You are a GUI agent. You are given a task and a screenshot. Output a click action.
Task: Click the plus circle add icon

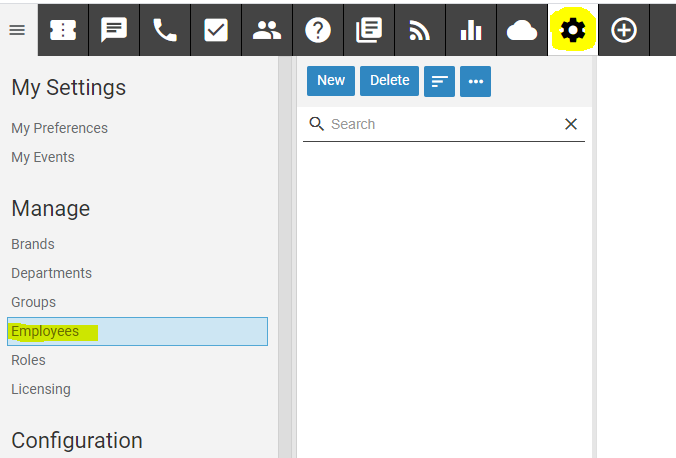pyautogui.click(x=624, y=30)
